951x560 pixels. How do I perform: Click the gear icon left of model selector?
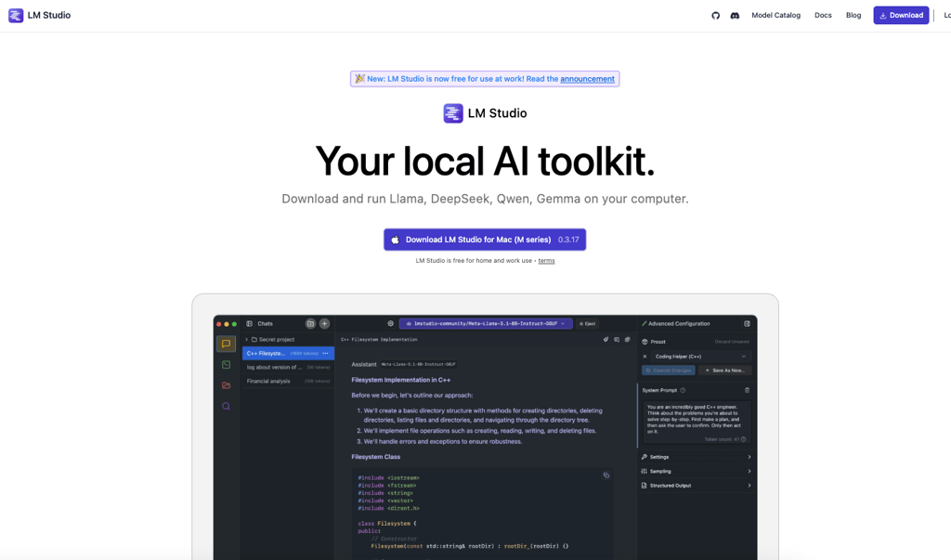(391, 324)
